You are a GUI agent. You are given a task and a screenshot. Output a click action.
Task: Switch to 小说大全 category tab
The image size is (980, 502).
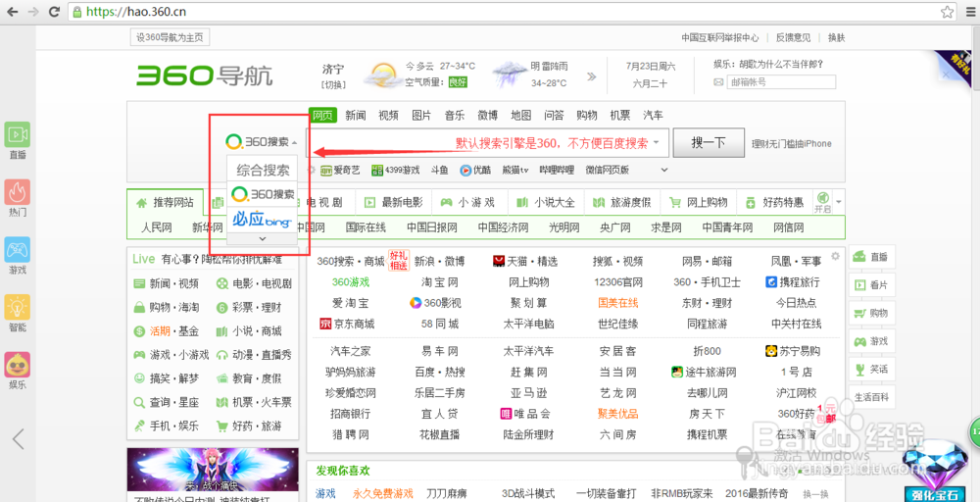pyautogui.click(x=546, y=202)
